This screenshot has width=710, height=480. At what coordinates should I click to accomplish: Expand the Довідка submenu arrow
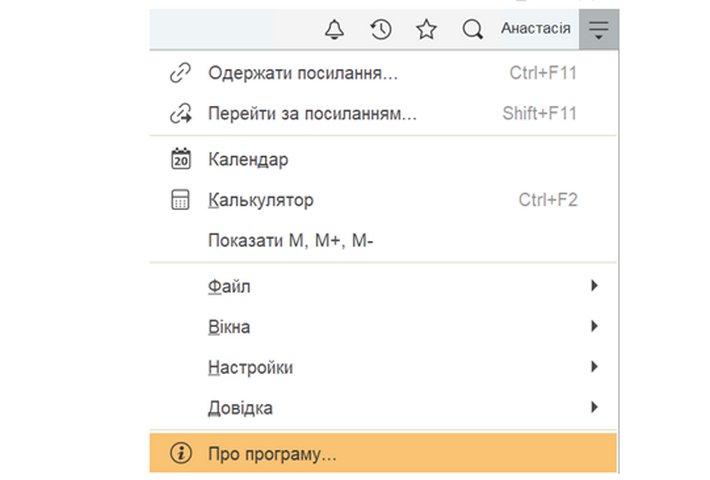tap(594, 407)
